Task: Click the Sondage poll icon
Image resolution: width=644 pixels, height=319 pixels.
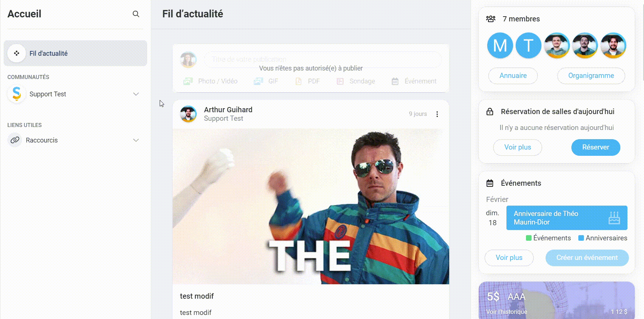Action: pos(340,81)
